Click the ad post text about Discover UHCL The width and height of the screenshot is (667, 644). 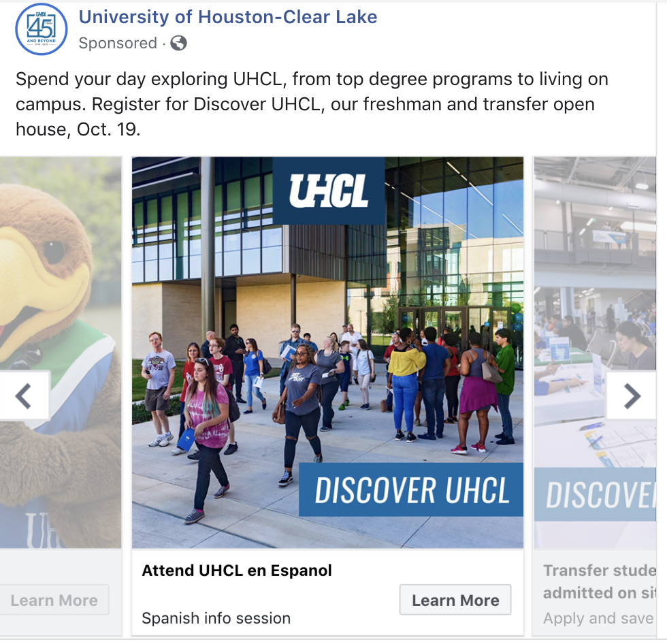312,104
